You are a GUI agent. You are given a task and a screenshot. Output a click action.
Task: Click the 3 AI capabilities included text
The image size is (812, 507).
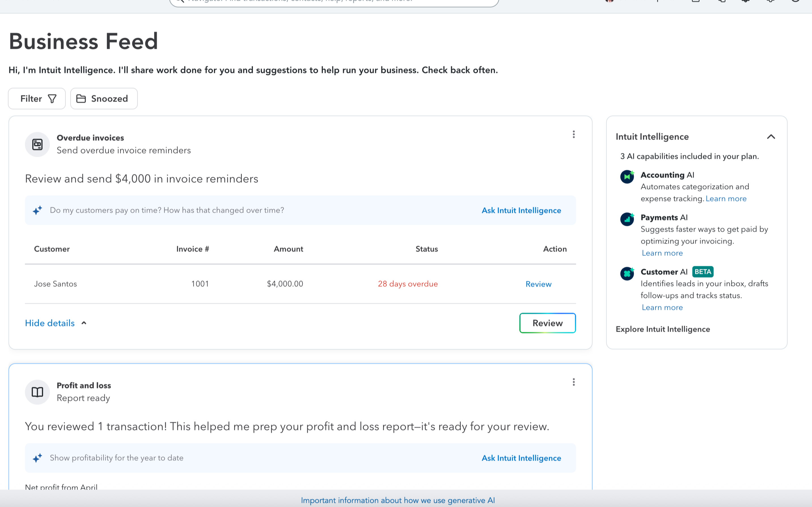click(x=689, y=156)
